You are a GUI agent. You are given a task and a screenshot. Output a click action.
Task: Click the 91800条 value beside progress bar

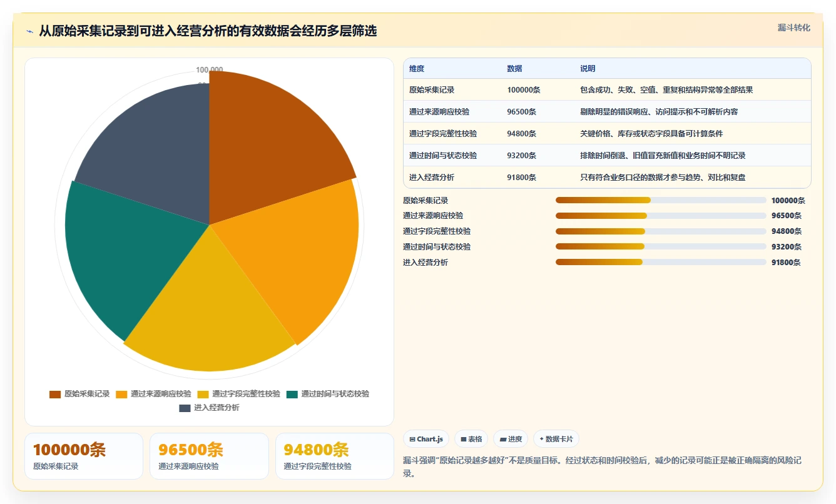pyautogui.click(x=787, y=263)
